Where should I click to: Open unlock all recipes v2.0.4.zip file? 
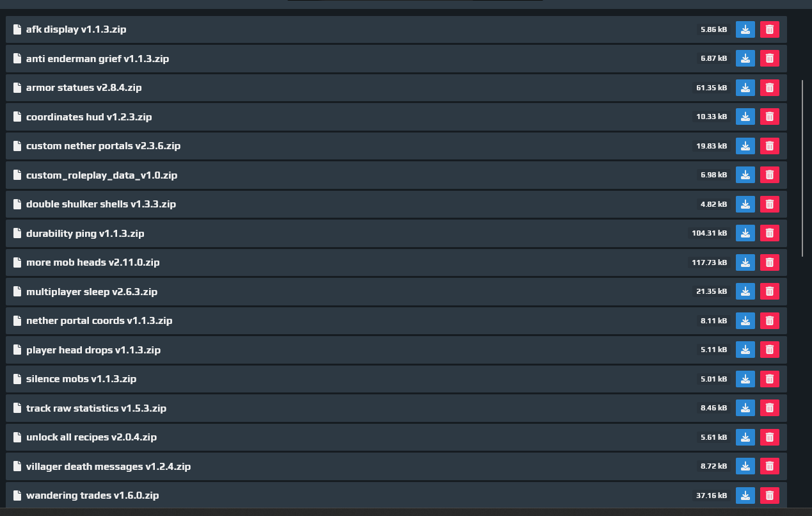pos(92,437)
